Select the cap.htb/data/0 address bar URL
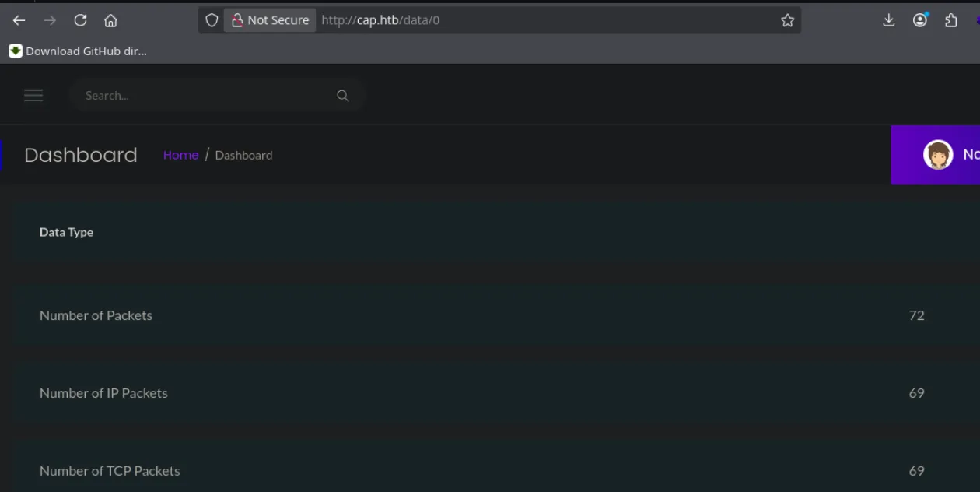Image resolution: width=980 pixels, height=492 pixels. pos(380,20)
